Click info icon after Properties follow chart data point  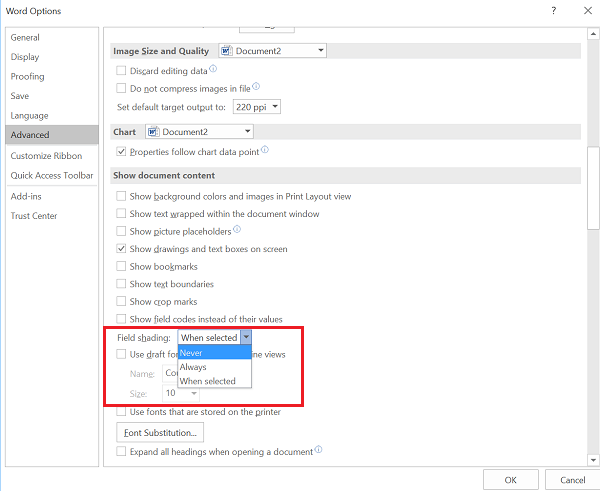click(x=265, y=150)
